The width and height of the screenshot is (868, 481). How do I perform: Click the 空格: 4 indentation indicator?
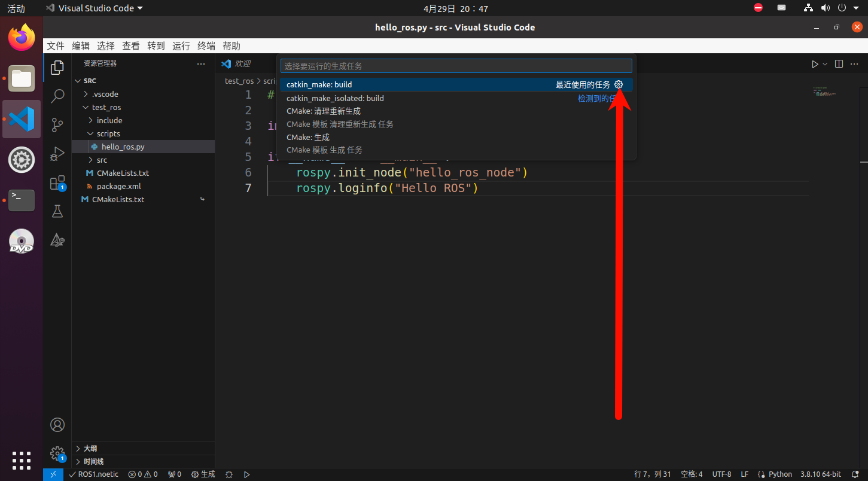coord(692,474)
